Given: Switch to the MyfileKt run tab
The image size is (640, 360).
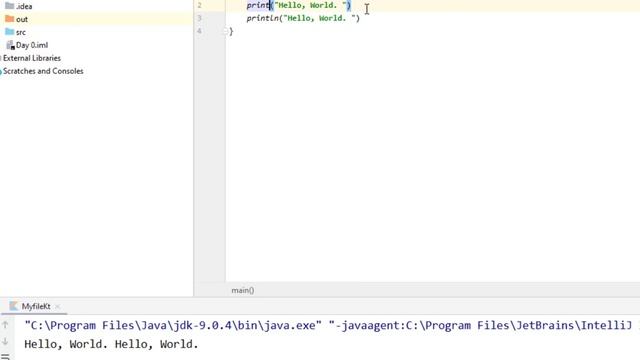Looking at the screenshot, I should [x=36, y=306].
